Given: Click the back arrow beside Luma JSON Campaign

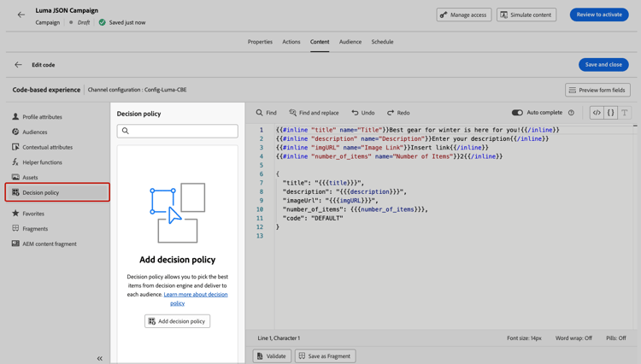Looking at the screenshot, I should click(x=21, y=15).
